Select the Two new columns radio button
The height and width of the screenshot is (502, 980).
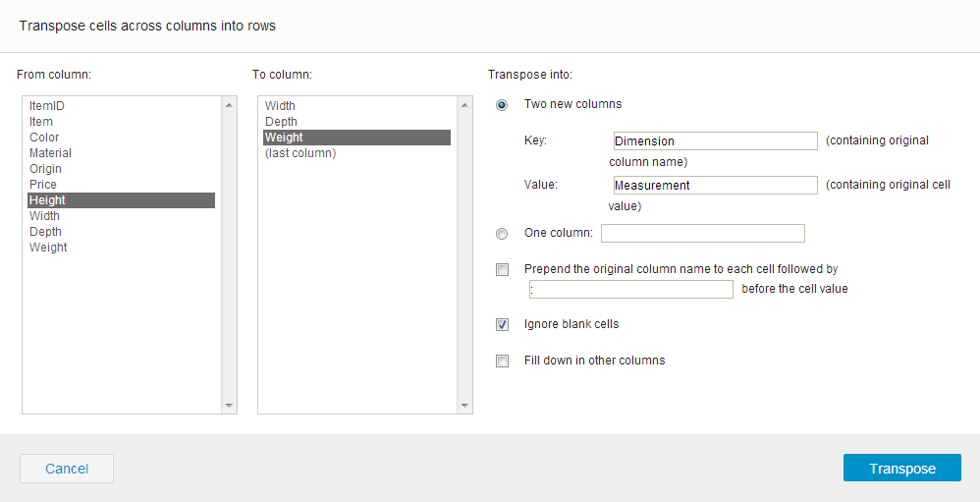pyautogui.click(x=503, y=105)
